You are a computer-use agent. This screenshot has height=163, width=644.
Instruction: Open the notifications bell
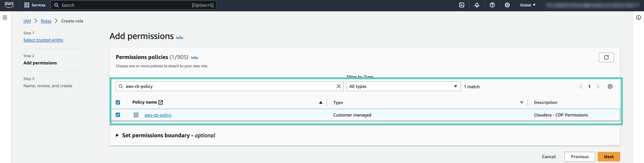(477, 5)
